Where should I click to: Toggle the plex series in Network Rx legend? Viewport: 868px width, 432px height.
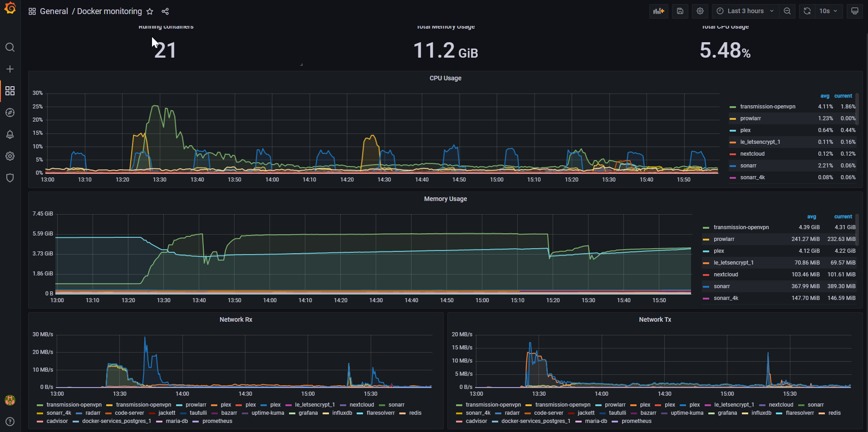click(x=225, y=404)
